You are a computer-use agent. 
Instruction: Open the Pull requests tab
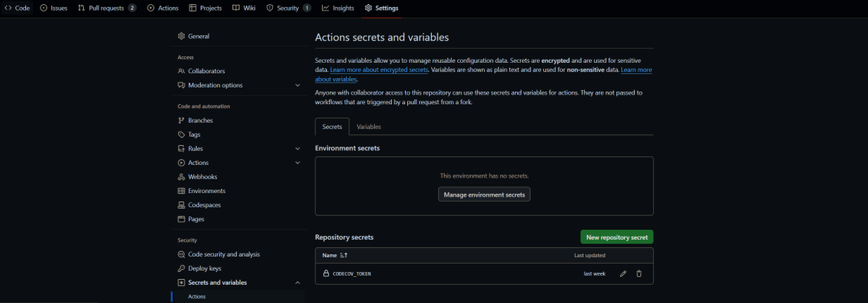tap(107, 8)
